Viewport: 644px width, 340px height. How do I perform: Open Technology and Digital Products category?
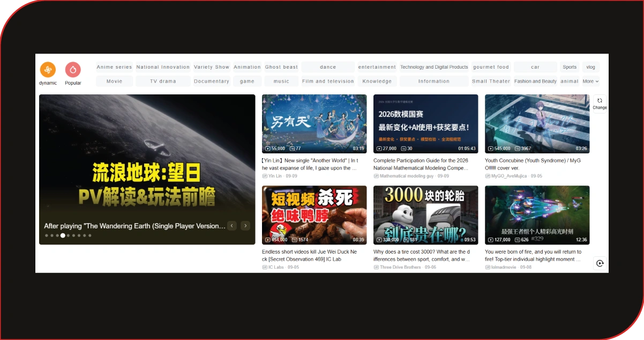[x=434, y=67]
